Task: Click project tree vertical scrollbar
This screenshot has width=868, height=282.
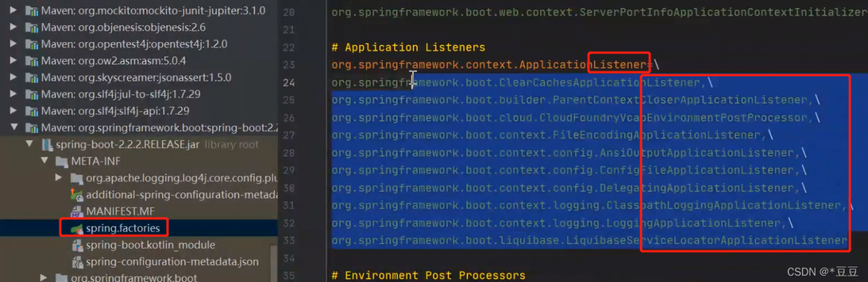Action: (274, 264)
